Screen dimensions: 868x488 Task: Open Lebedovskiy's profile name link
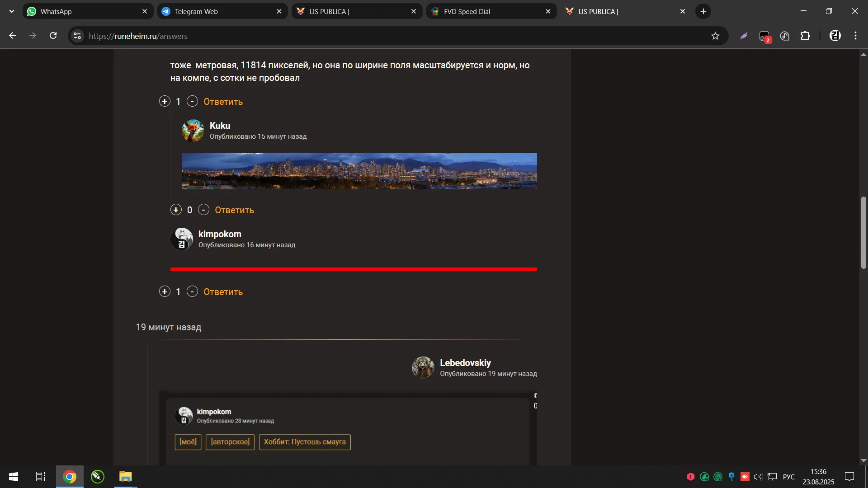pyautogui.click(x=465, y=363)
